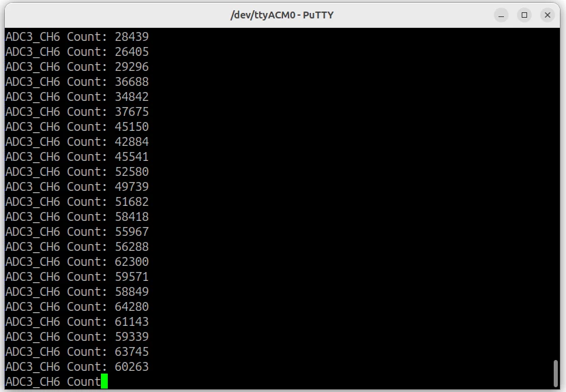Close the PuTTY window

tap(547, 15)
